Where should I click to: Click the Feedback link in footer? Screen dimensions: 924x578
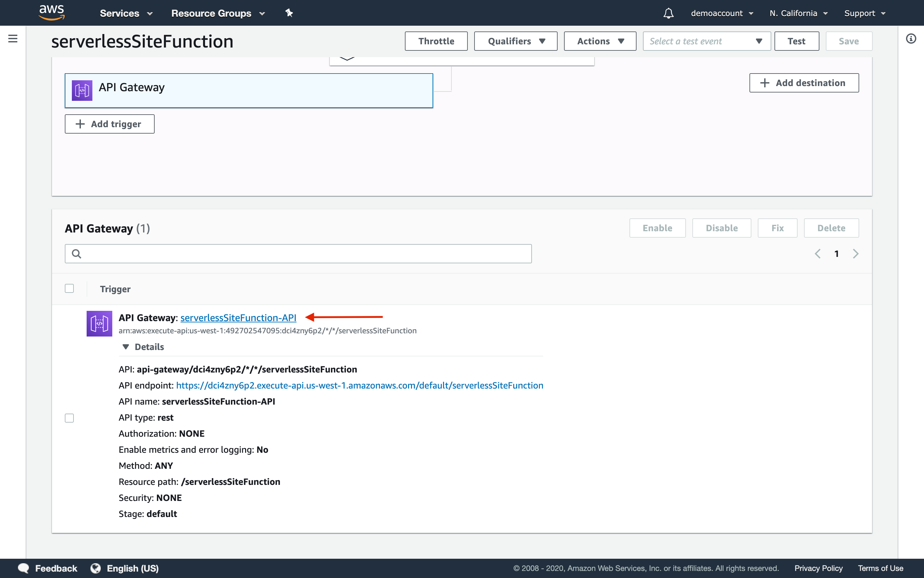click(x=56, y=568)
